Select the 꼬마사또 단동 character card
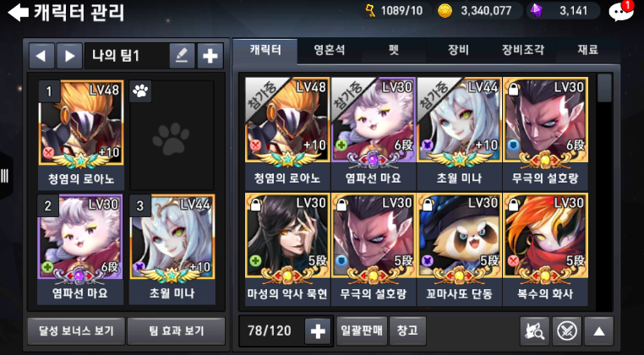Viewport: 644px width, 355px height. (x=459, y=249)
